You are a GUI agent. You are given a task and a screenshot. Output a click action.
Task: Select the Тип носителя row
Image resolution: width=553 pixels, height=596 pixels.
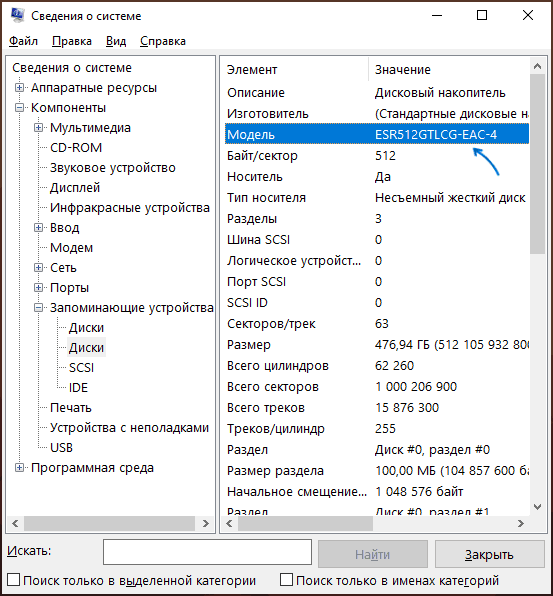(377, 198)
